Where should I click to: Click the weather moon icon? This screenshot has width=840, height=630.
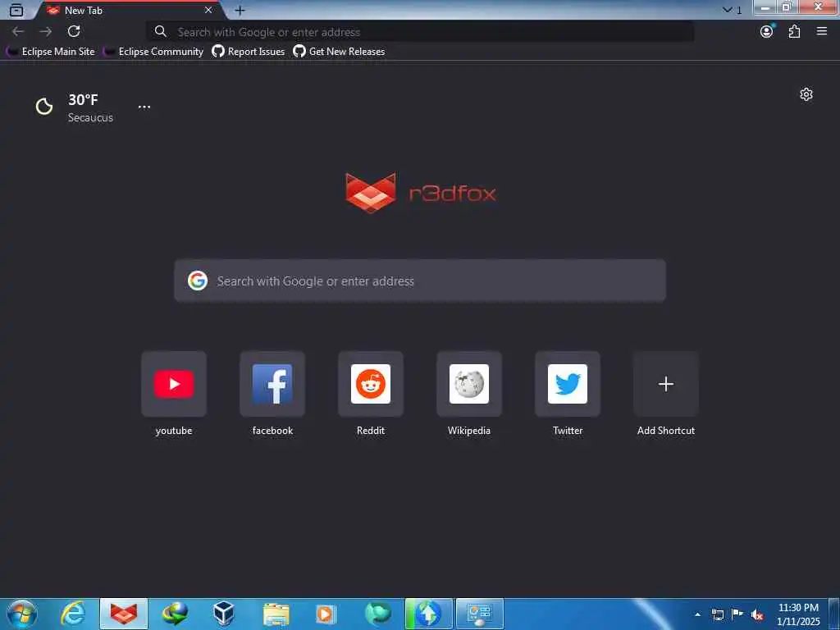click(44, 107)
